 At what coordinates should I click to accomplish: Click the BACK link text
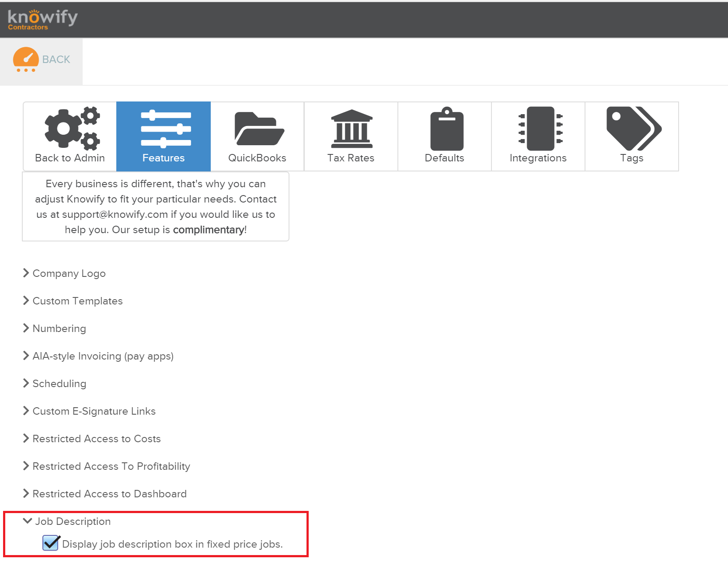[56, 59]
